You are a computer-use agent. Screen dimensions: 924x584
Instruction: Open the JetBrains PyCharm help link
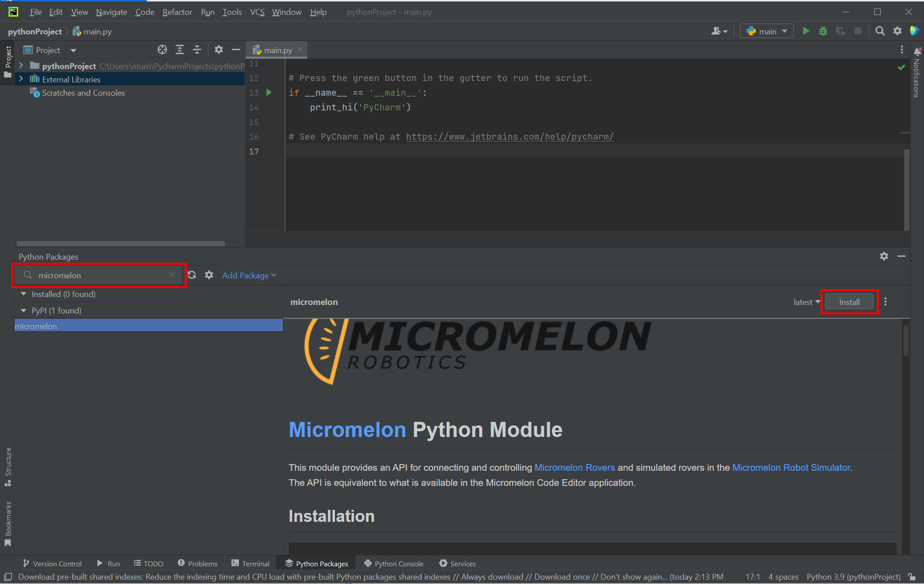(x=510, y=137)
